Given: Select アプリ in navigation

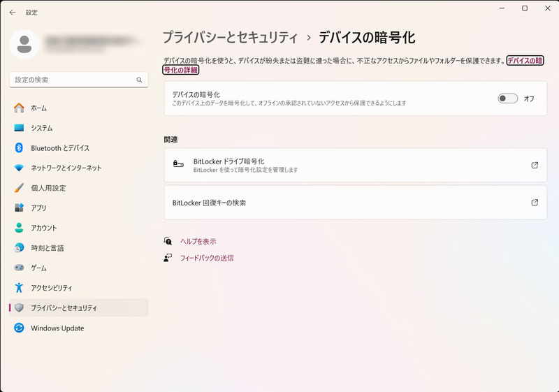Looking at the screenshot, I should pos(79,208).
